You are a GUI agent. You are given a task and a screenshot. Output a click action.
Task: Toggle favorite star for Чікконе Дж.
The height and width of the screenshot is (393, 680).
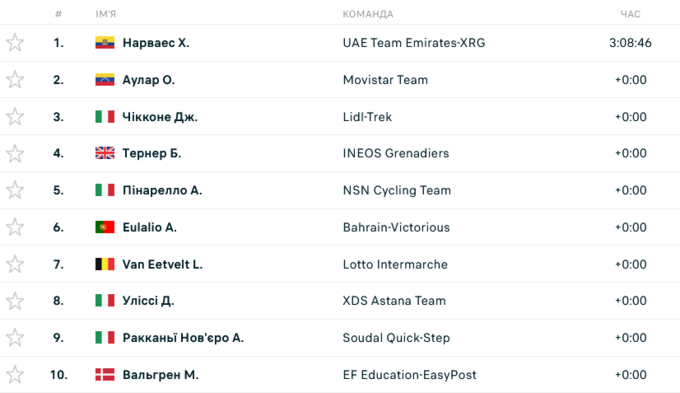15,116
